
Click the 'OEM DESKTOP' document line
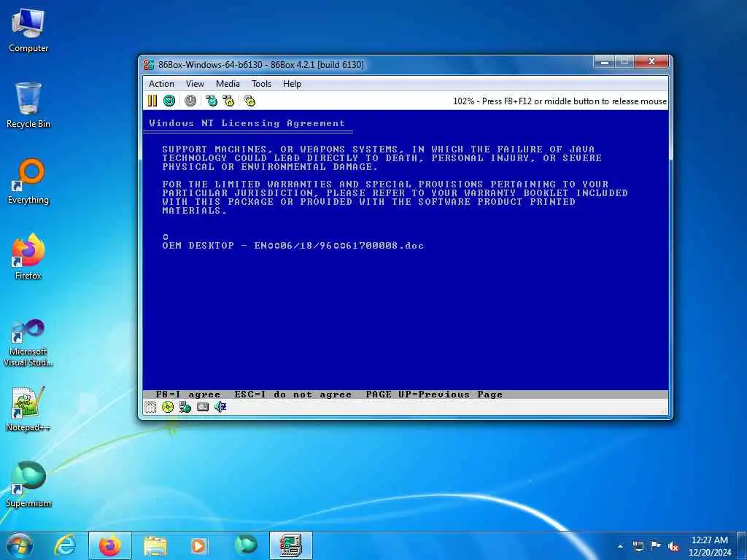pos(293,246)
